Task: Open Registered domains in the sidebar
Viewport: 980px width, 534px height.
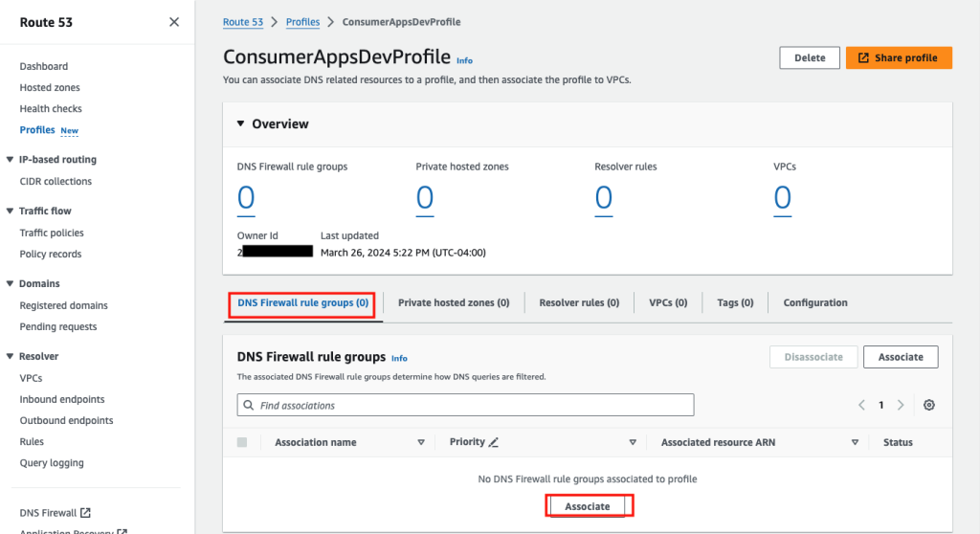Action: point(64,305)
